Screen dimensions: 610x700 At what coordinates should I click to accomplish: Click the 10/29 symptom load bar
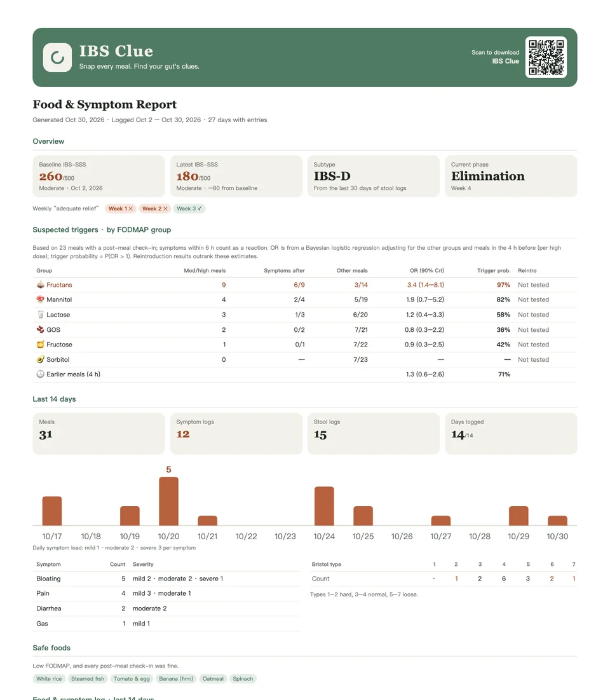coord(518,516)
